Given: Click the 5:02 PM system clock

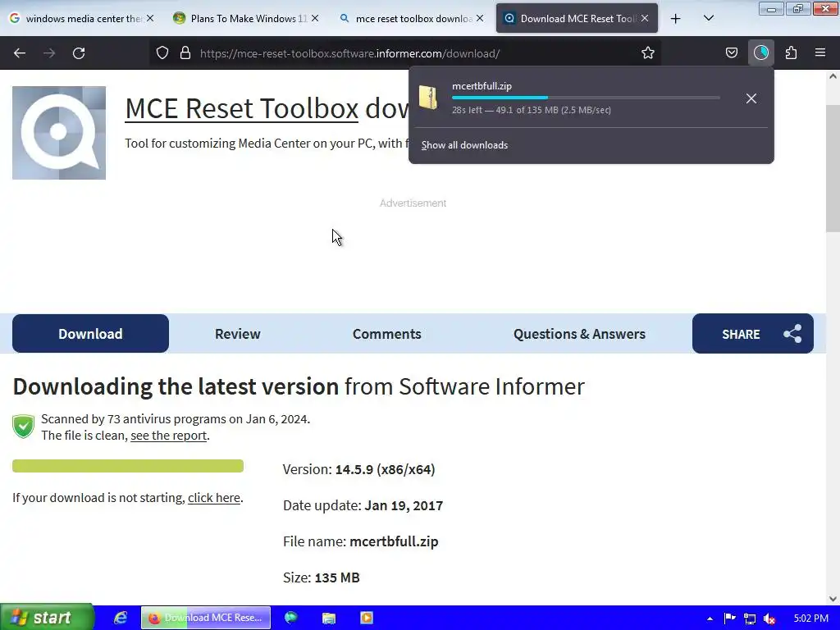Looking at the screenshot, I should [811, 619].
